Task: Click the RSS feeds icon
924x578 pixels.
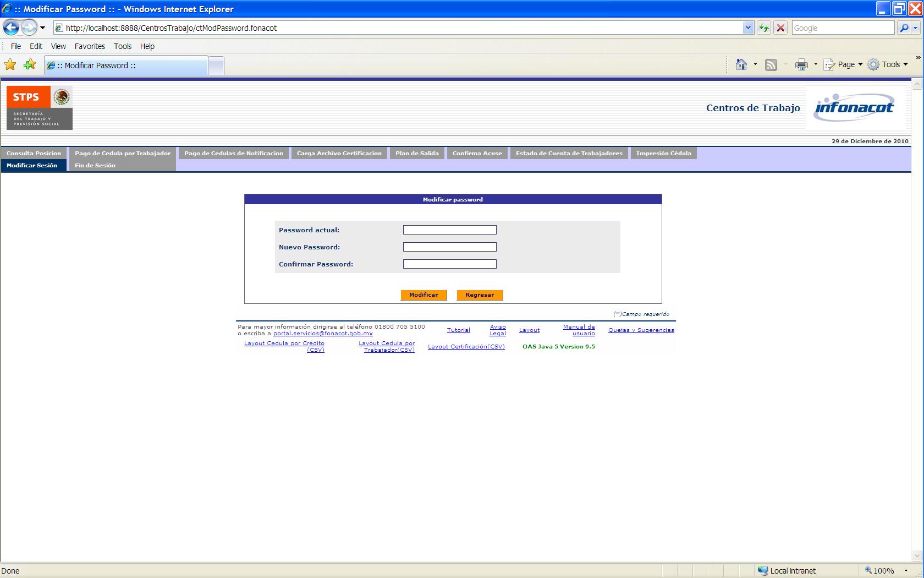Action: point(771,65)
